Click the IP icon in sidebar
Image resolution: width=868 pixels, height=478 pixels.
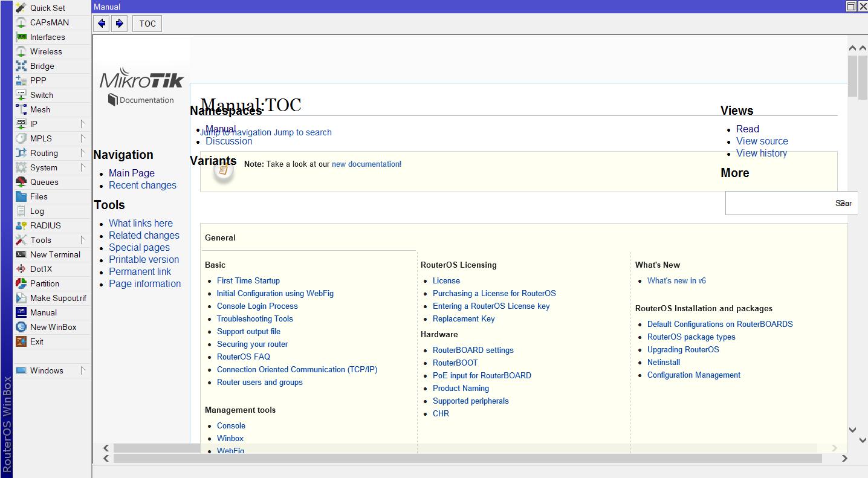click(x=21, y=124)
